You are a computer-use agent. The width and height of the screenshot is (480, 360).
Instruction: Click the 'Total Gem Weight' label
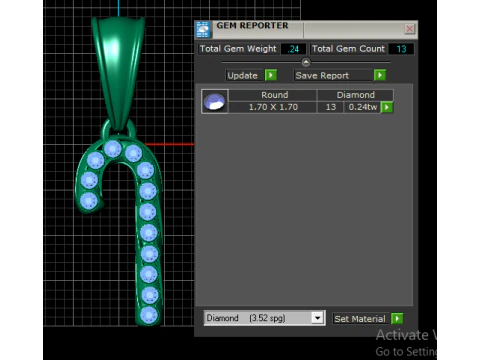(238, 49)
